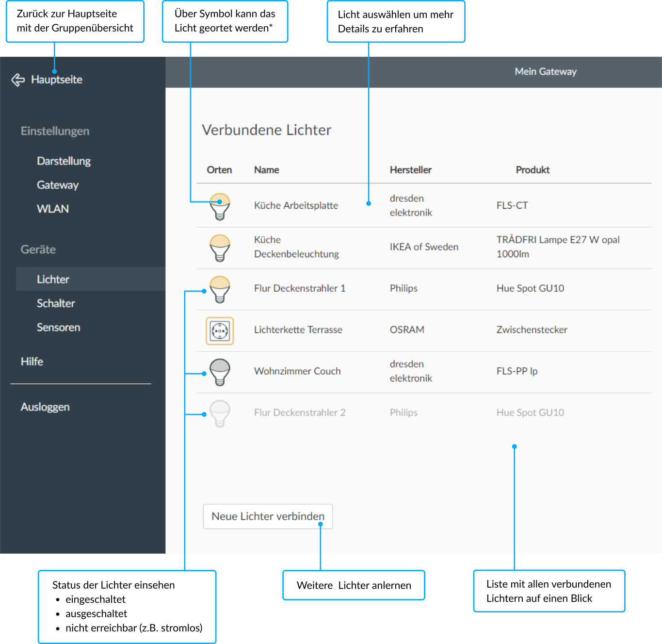662x644 pixels.
Task: Go back to Hauptseite
Action: coord(56,80)
